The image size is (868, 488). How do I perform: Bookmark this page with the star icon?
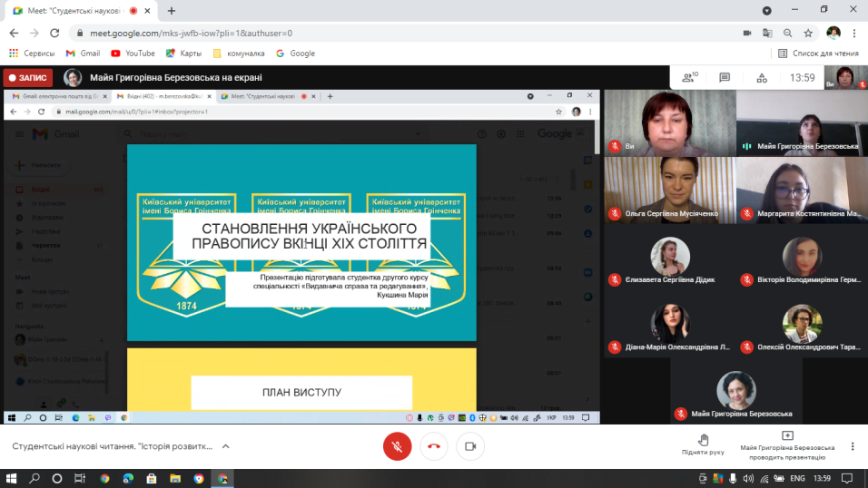click(807, 33)
